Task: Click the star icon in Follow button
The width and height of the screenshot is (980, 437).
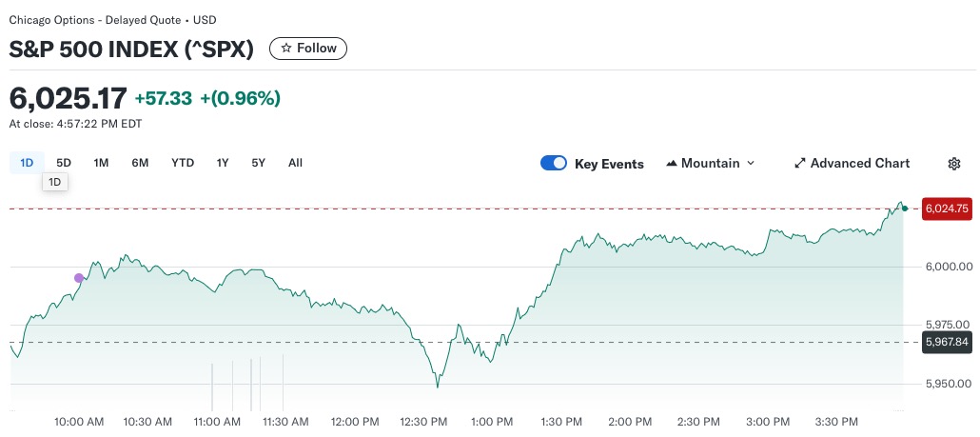Action: pos(286,49)
